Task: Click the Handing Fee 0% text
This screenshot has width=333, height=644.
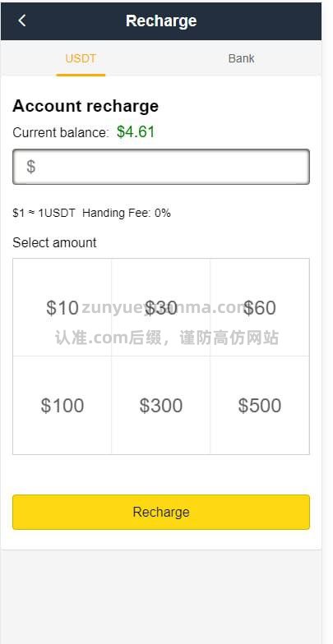Action: click(127, 214)
